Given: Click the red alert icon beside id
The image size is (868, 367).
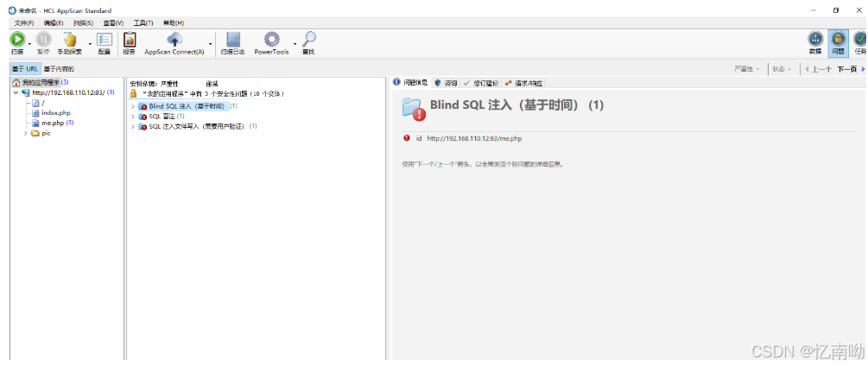Looking at the screenshot, I should [407, 138].
